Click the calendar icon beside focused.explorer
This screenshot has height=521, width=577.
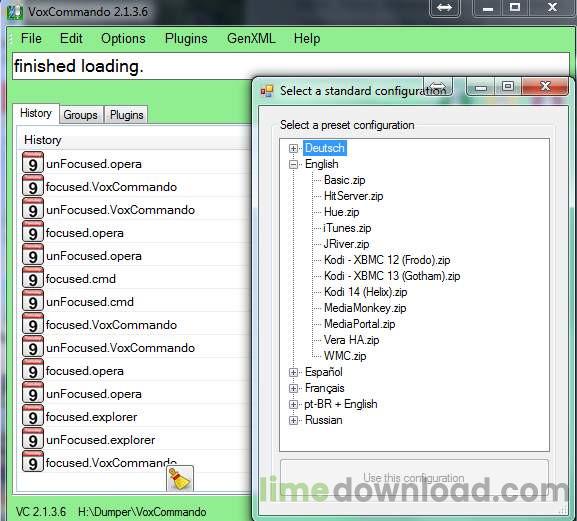pos(33,417)
